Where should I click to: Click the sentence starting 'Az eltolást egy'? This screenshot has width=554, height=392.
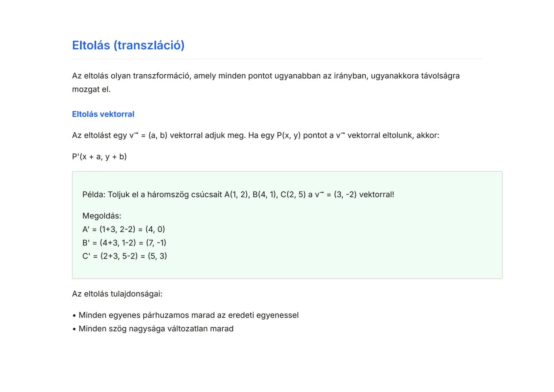[255, 135]
